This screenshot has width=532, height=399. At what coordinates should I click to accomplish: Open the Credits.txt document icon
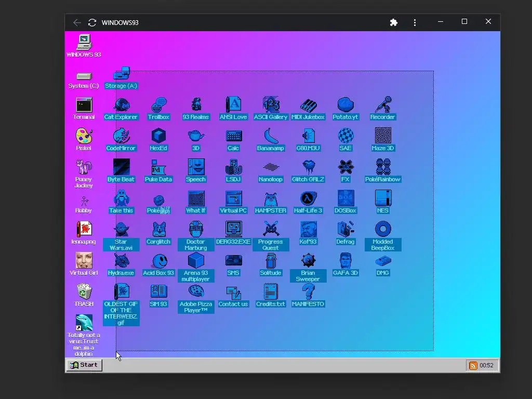point(271,292)
